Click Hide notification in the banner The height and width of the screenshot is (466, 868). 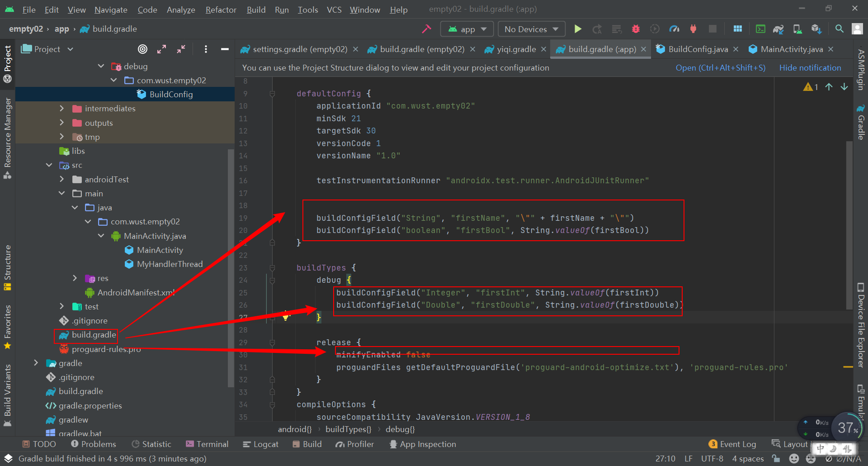point(810,67)
